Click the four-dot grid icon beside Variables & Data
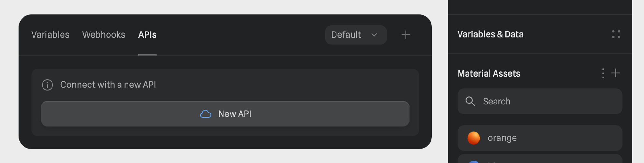The image size is (644, 163). pyautogui.click(x=616, y=34)
